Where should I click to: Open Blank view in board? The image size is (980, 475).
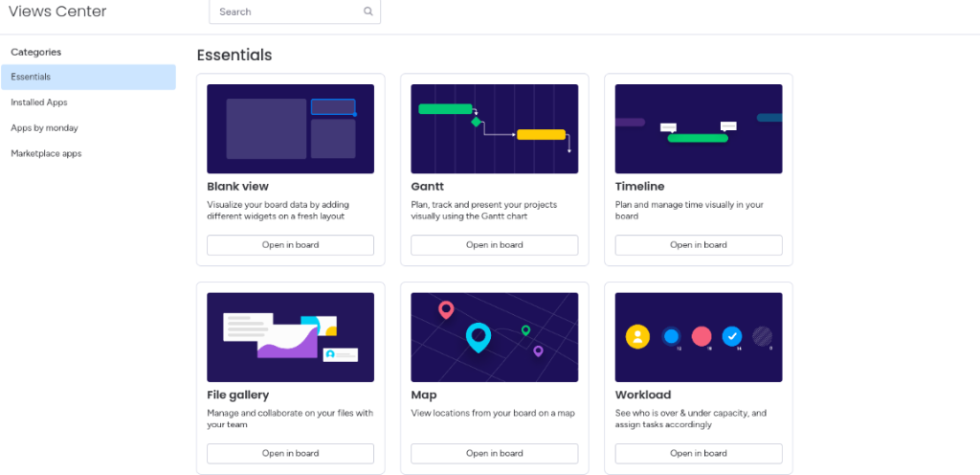tap(291, 245)
